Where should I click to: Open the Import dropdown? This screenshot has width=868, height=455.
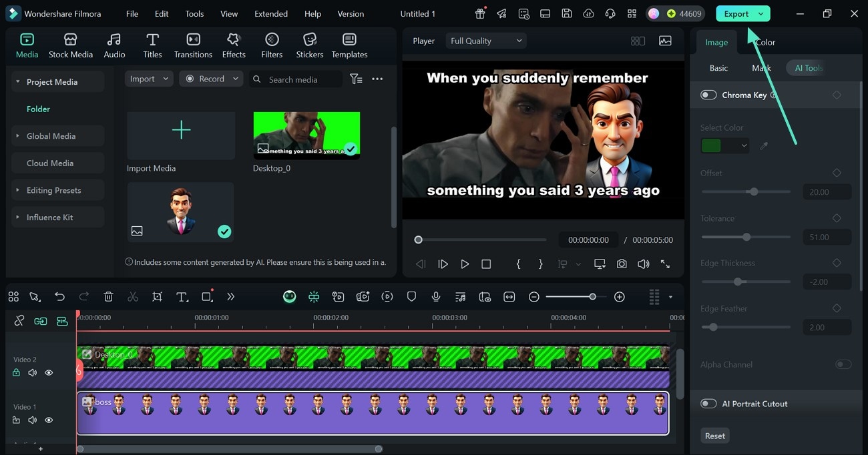(x=150, y=79)
